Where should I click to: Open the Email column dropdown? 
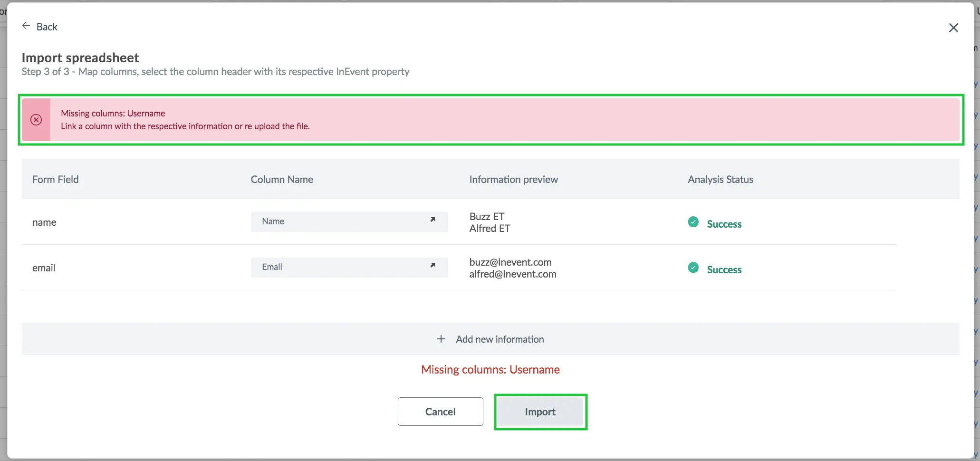click(349, 267)
